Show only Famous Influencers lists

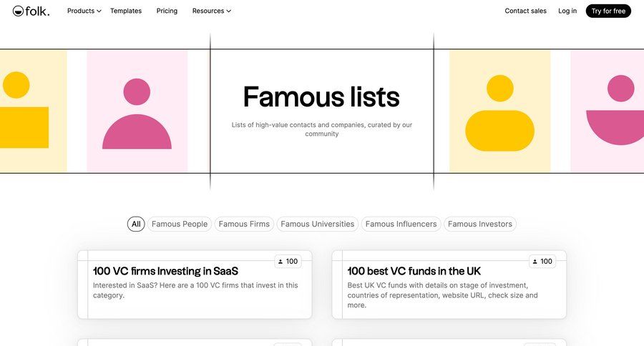401,224
